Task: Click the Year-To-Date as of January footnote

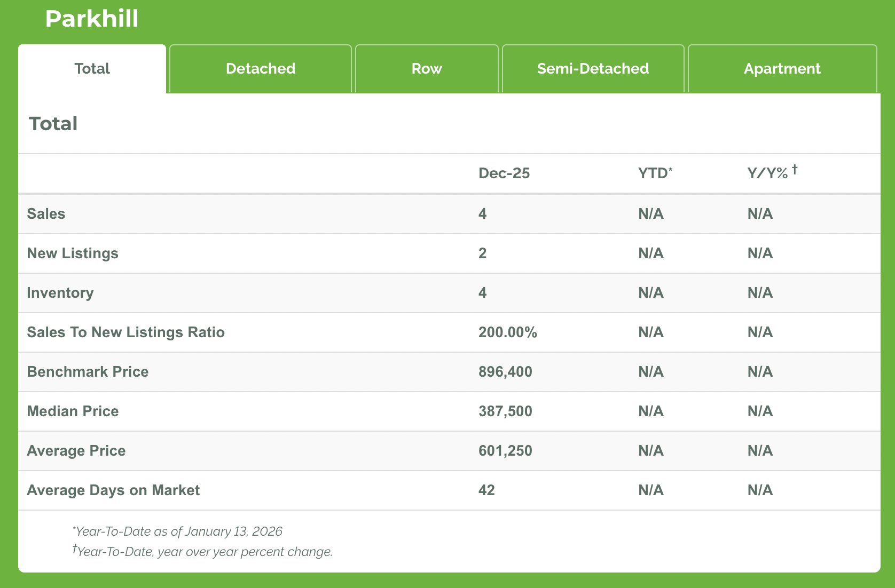Action: [x=178, y=531]
